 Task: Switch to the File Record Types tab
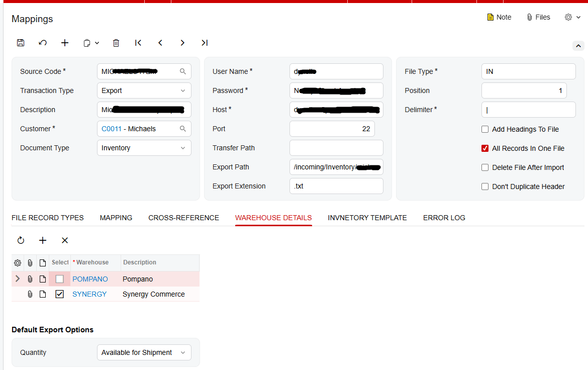point(48,218)
